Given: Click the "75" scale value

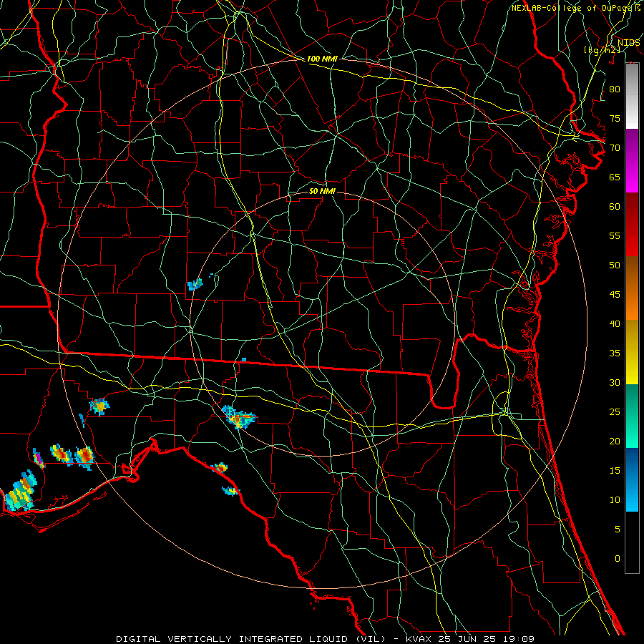Looking at the screenshot, I should point(615,119).
